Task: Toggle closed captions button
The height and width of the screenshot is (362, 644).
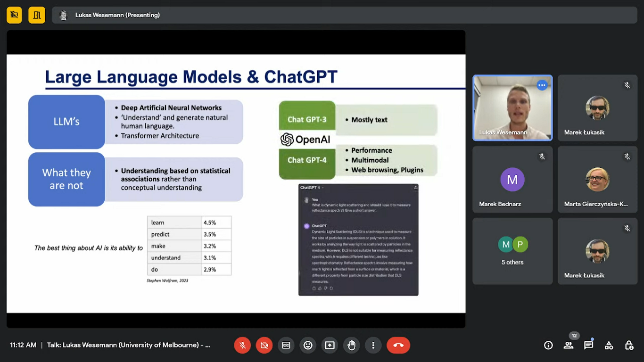Action: (286, 346)
